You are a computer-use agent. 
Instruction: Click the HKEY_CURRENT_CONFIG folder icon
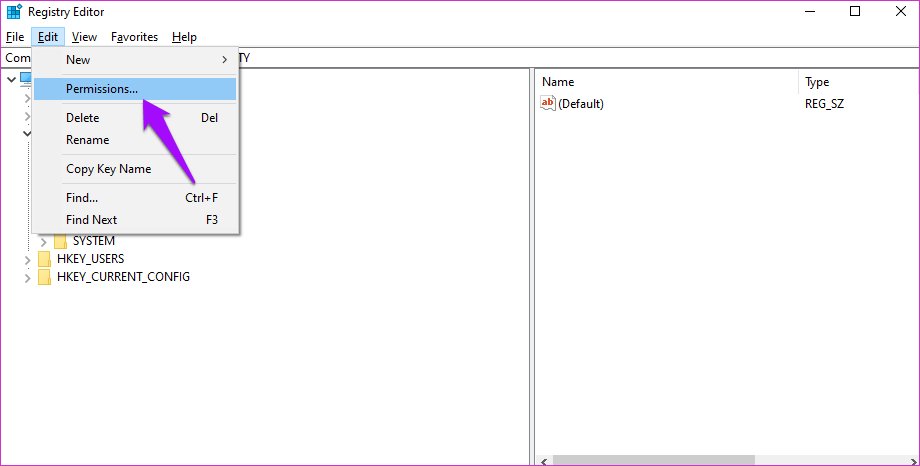click(x=44, y=277)
